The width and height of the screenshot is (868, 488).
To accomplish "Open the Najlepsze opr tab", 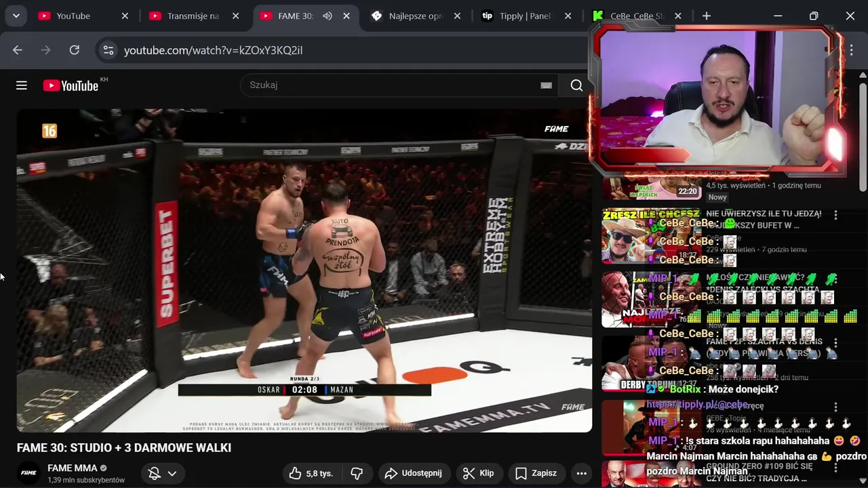I will (x=415, y=16).
